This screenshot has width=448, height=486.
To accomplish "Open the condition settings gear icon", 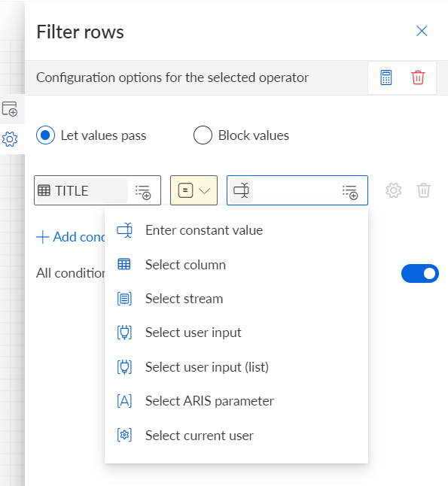I will (x=393, y=190).
